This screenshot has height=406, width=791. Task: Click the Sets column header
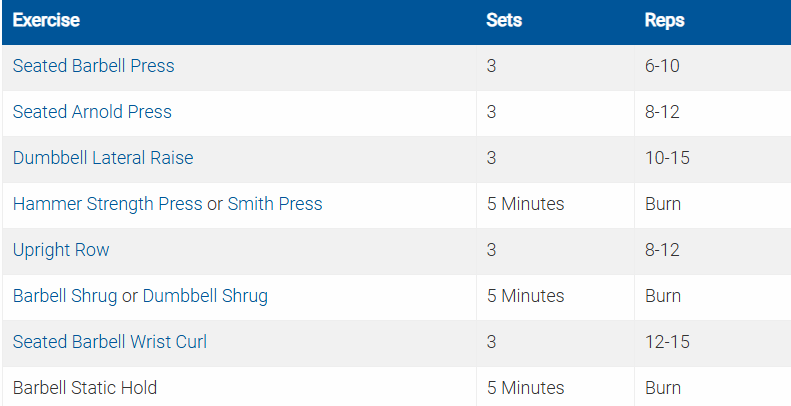tap(504, 20)
